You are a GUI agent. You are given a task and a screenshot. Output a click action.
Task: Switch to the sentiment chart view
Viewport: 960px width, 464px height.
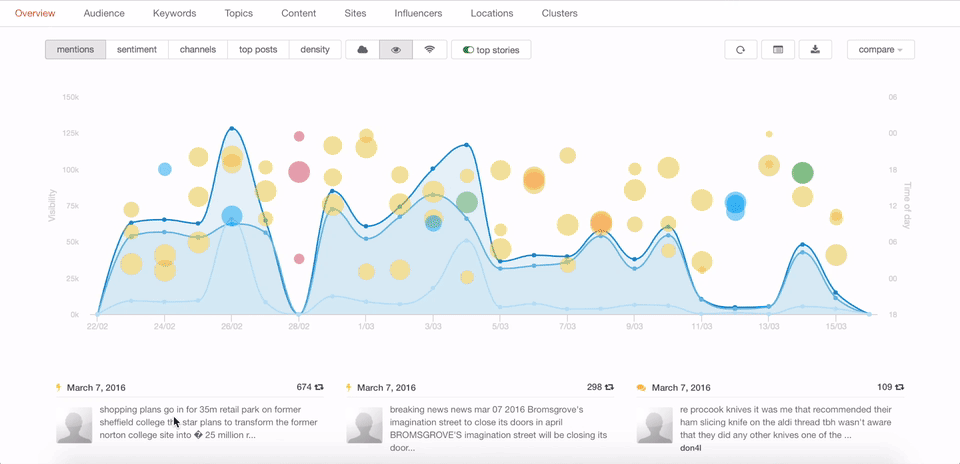(137, 50)
